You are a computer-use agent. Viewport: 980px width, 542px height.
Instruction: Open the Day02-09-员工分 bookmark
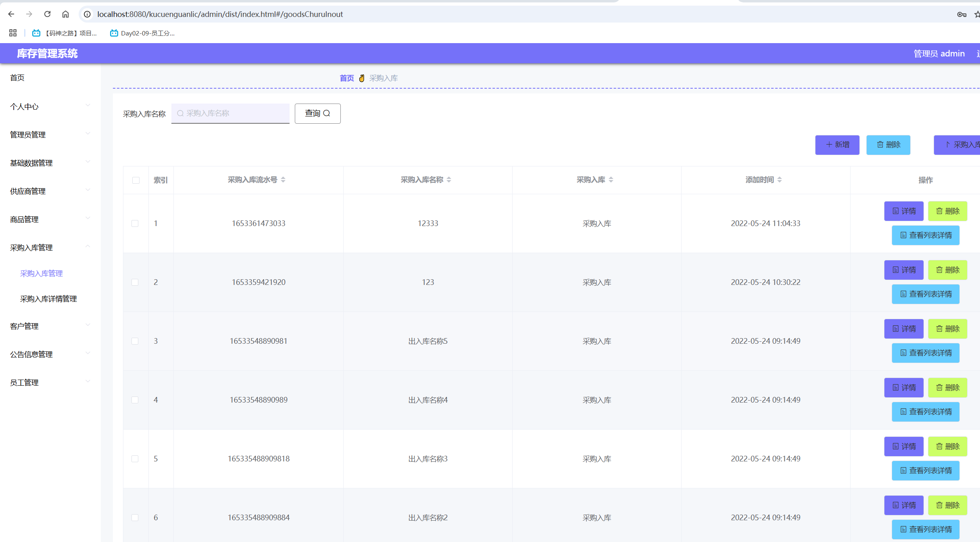142,33
